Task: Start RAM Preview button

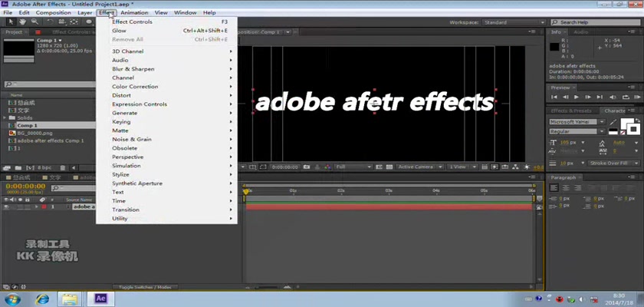Action: click(637, 97)
